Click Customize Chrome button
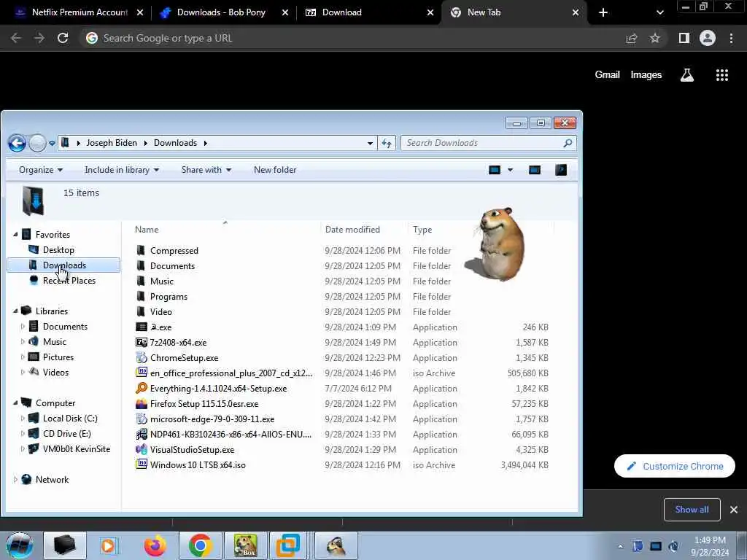The image size is (747, 560). (675, 466)
